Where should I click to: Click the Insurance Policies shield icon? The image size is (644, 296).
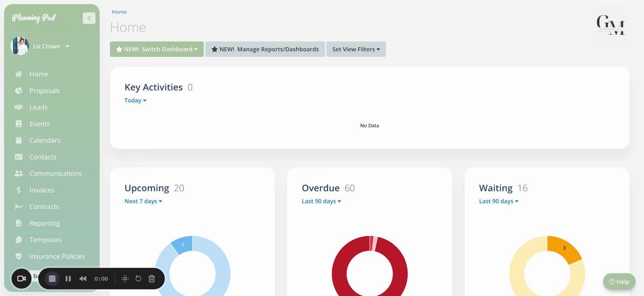pyautogui.click(x=19, y=256)
